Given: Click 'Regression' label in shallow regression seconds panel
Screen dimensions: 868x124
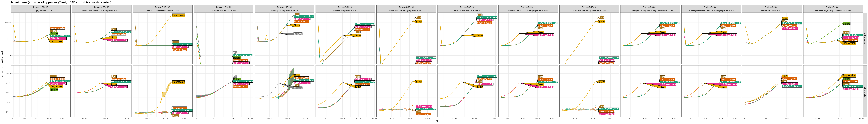Looking at the screenshot, I should (x=179, y=82).
